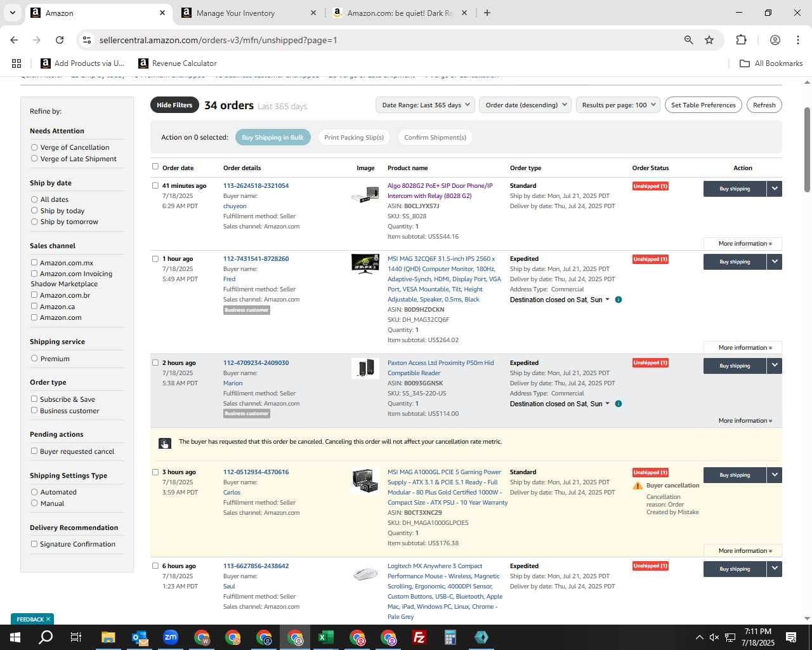
Task: Select order 113-2624518-2321054 checkbox
Action: pos(155,185)
